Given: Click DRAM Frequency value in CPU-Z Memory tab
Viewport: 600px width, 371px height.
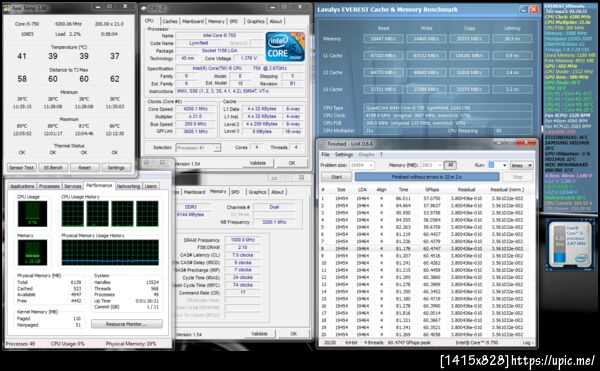Looking at the screenshot, I should click(x=243, y=240).
